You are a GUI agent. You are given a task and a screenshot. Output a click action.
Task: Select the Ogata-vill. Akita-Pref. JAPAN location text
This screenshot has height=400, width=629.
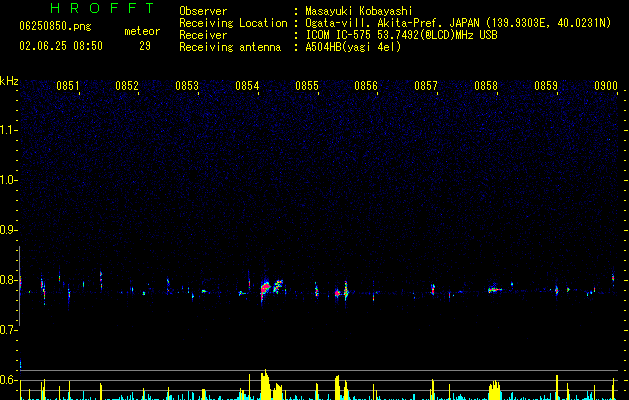pyautogui.click(x=458, y=23)
